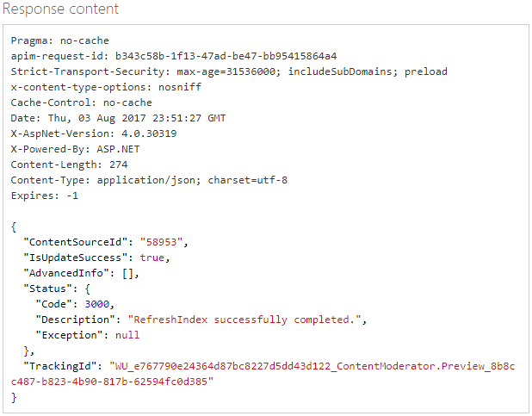Image resolution: width=532 pixels, height=416 pixels.
Task: Click the X-Powered-By ASP.NET line
Action: click(x=75, y=149)
